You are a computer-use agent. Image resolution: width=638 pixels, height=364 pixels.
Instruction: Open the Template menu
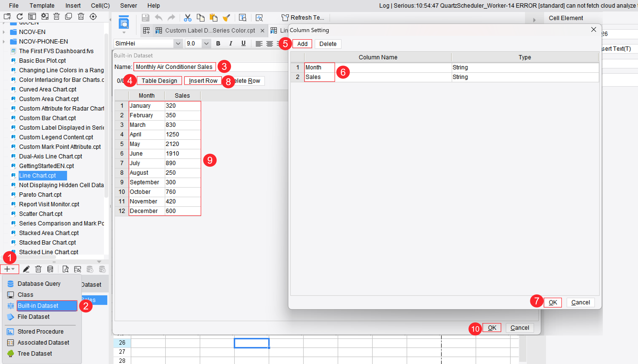42,6
